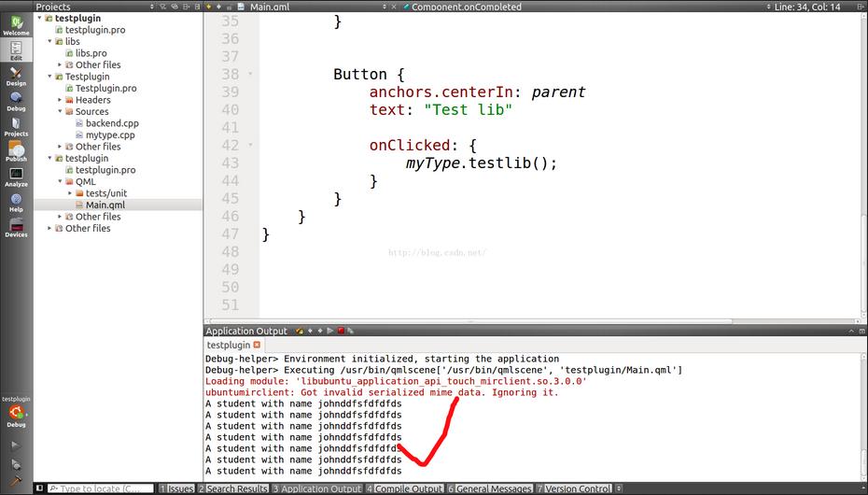
Task: Click the editor horizontal scrollbar
Action: [x=469, y=321]
